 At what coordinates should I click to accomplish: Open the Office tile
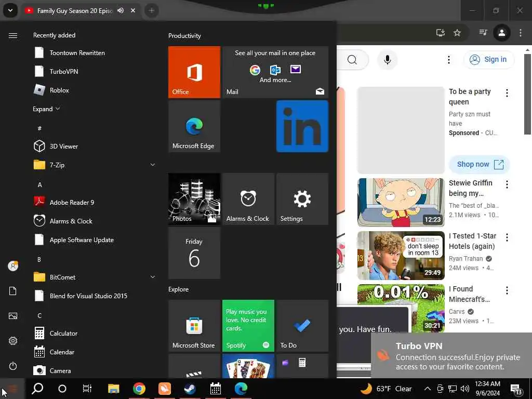click(x=194, y=72)
